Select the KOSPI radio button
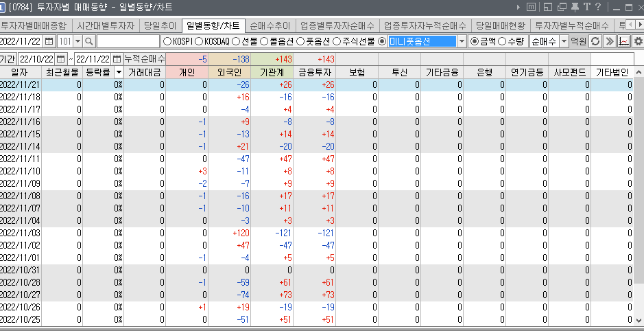644x331 pixels. (167, 41)
